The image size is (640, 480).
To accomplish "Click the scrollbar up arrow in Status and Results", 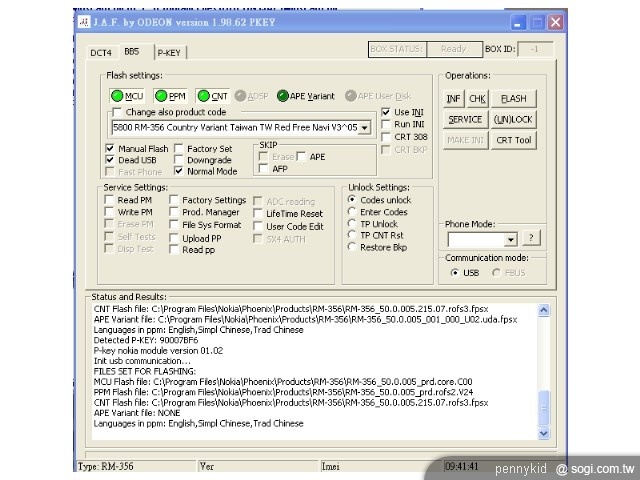I will click(x=543, y=310).
